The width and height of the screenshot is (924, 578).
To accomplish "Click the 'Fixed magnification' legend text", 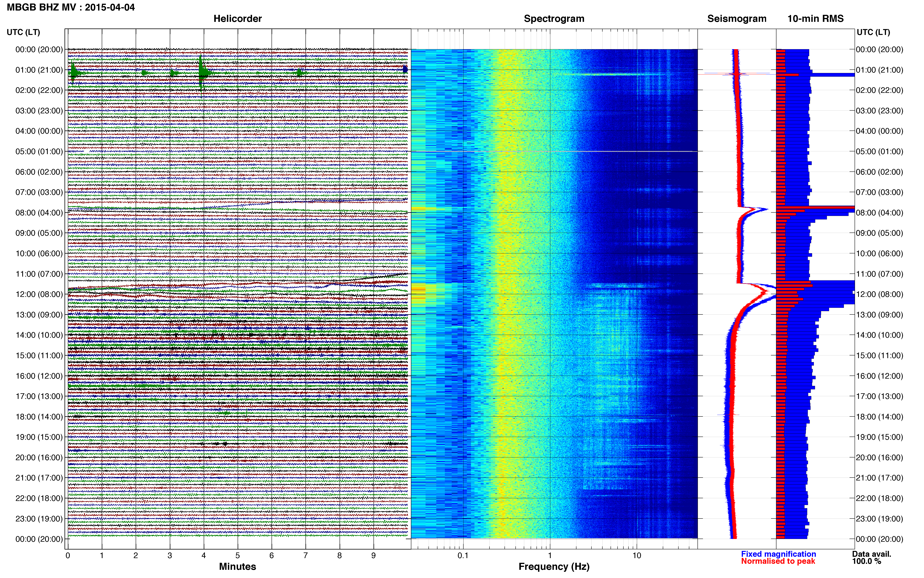I will [x=778, y=554].
